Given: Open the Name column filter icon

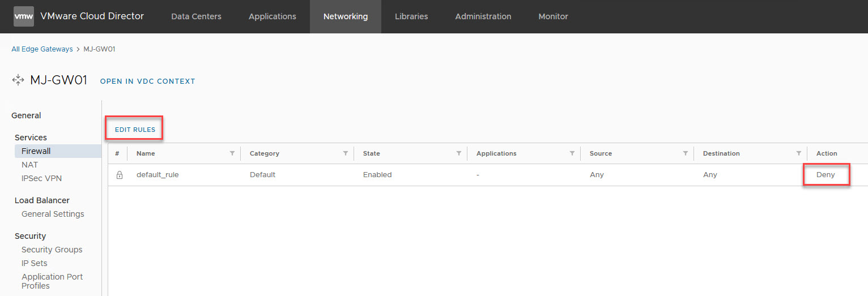Looking at the screenshot, I should point(232,153).
